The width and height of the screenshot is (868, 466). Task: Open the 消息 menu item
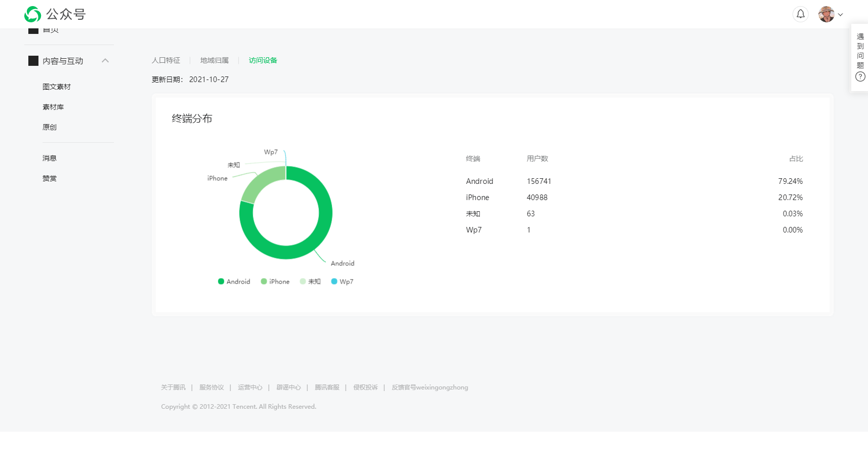click(50, 158)
